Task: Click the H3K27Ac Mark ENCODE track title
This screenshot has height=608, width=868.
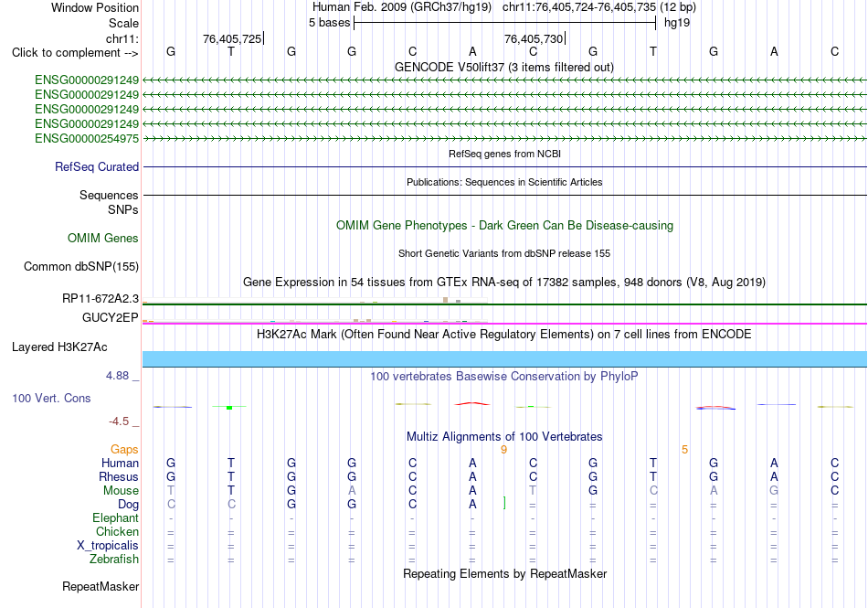Action: [x=504, y=335]
